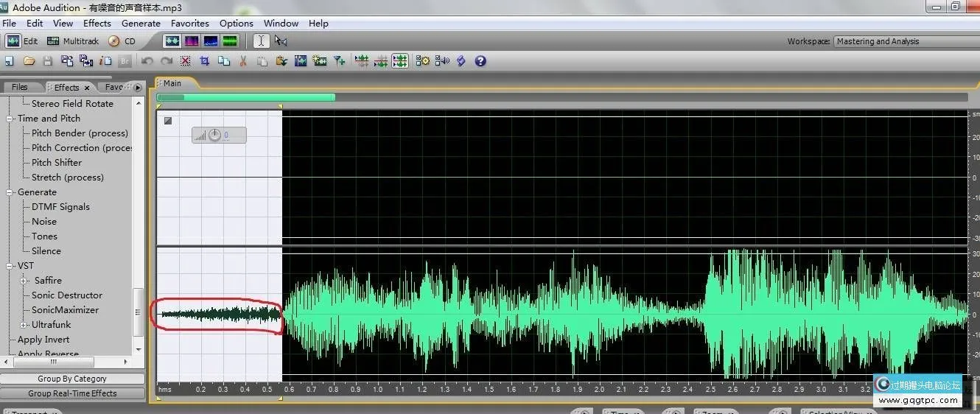Collapse the Time and Pitch group
The width and height of the screenshot is (980, 414).
(10, 119)
